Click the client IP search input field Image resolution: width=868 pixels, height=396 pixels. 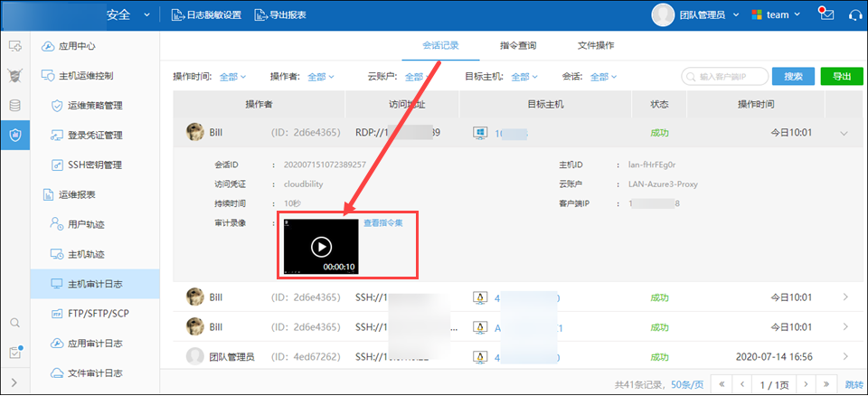(724, 77)
